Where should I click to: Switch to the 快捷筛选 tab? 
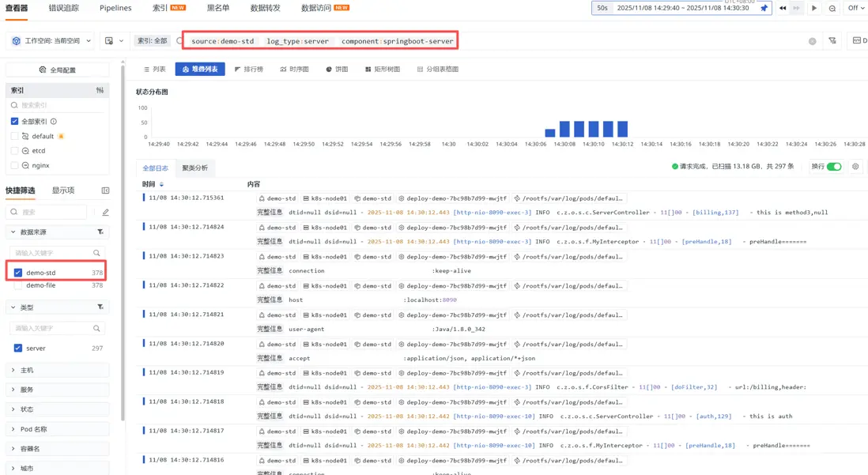pos(20,190)
